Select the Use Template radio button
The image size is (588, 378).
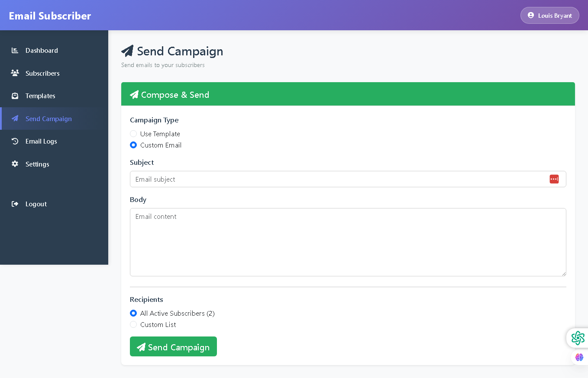(x=133, y=134)
